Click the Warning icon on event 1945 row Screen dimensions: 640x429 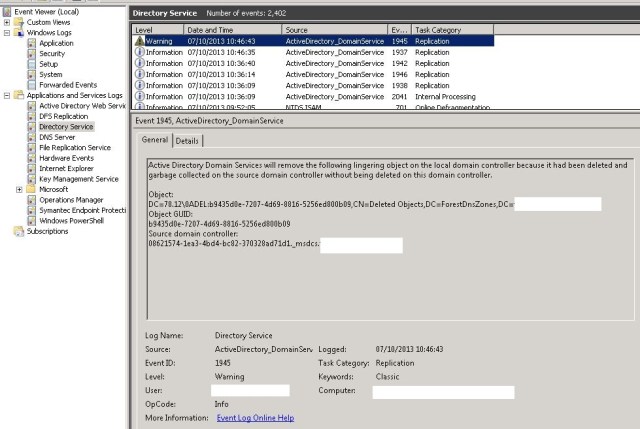click(x=140, y=40)
